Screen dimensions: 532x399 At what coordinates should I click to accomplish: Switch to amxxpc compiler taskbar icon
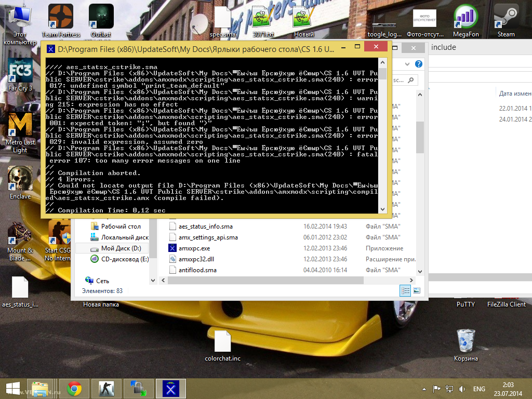pyautogui.click(x=170, y=389)
